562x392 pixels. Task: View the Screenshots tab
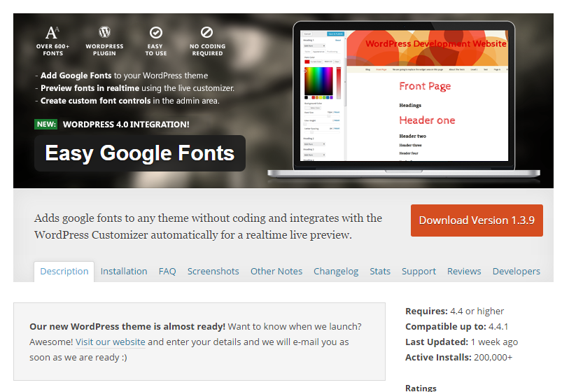[x=213, y=272]
